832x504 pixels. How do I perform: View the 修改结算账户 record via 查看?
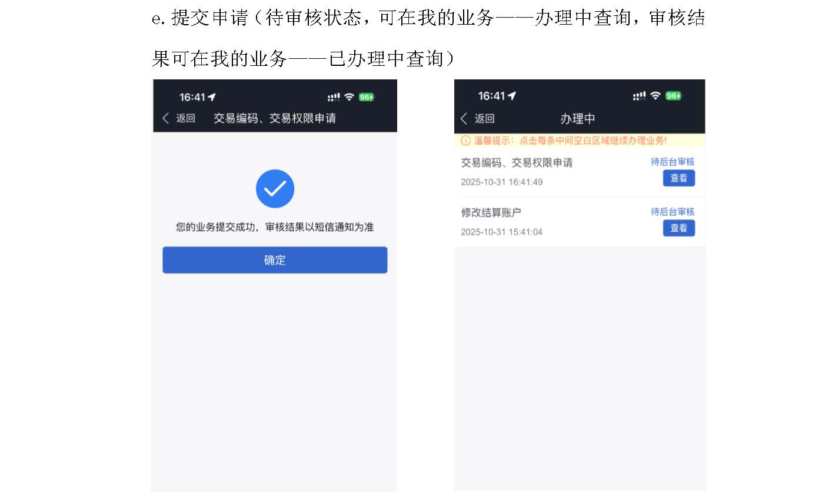(679, 228)
